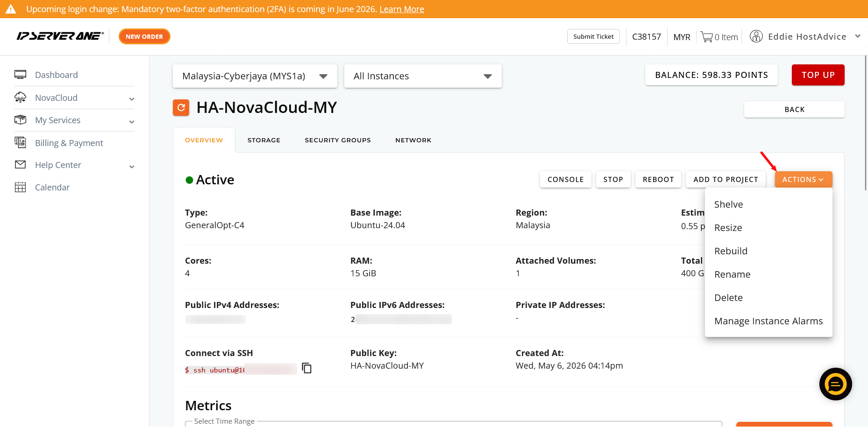Select Manage Instance Alarms menu entry
This screenshot has width=868, height=427.
coord(768,321)
